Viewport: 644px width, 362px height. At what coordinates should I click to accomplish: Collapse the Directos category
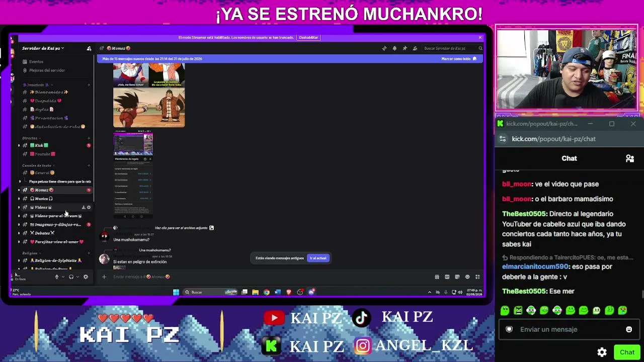(32, 138)
